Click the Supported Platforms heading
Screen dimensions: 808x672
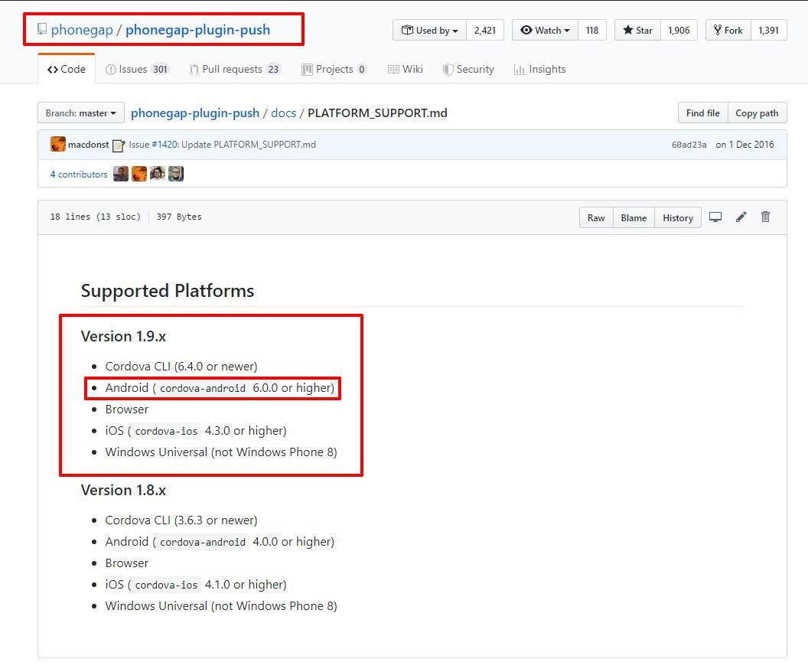click(x=168, y=291)
